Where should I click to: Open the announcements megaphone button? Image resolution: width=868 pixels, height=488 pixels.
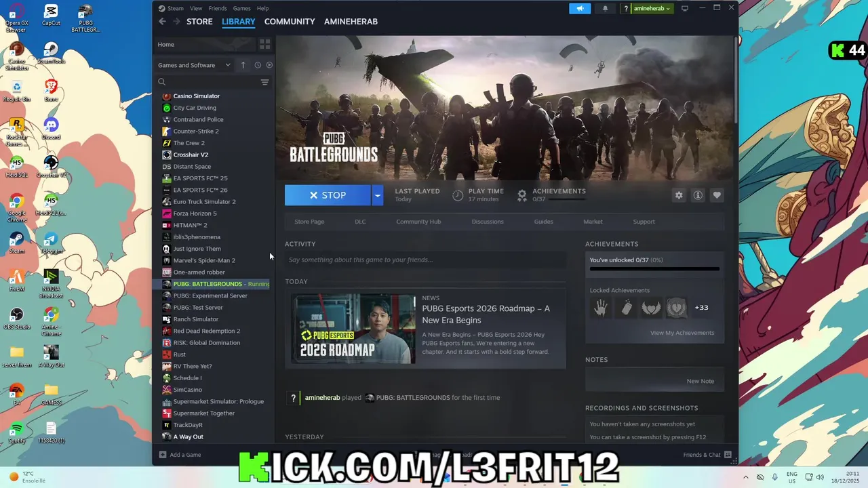580,8
